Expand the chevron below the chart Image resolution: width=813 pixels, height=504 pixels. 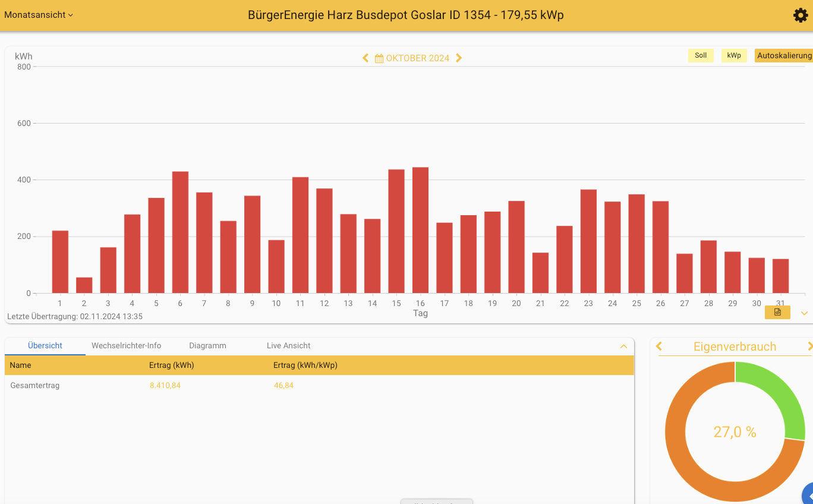(x=805, y=313)
